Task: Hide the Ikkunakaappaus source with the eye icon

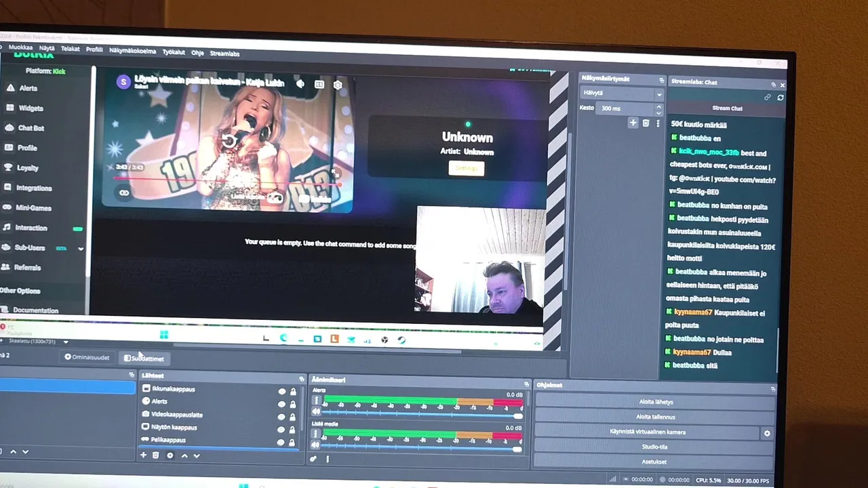Action: coord(281,392)
